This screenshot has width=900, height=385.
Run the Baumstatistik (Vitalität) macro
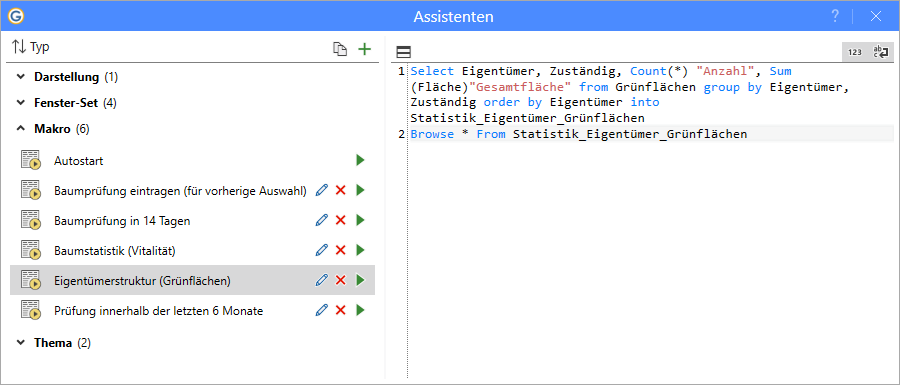click(360, 250)
